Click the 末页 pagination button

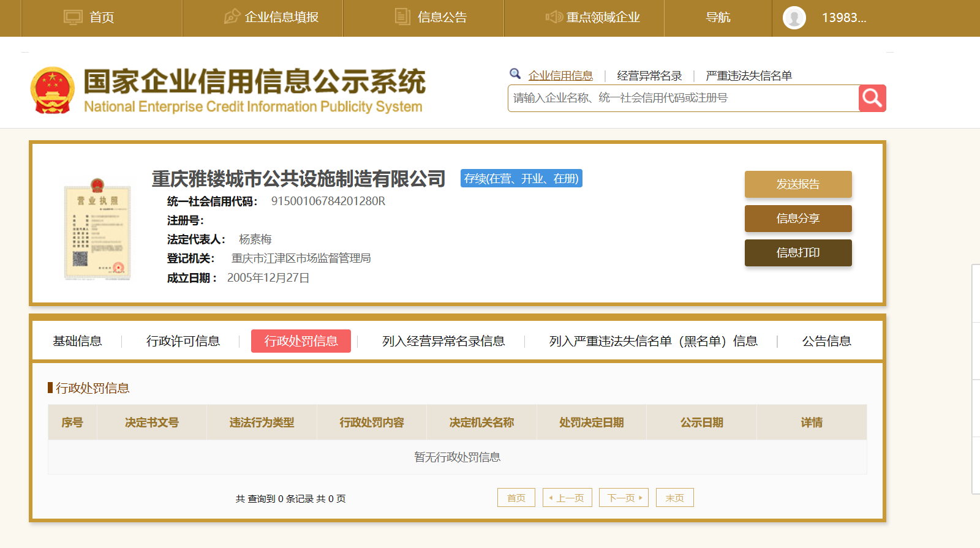675,498
